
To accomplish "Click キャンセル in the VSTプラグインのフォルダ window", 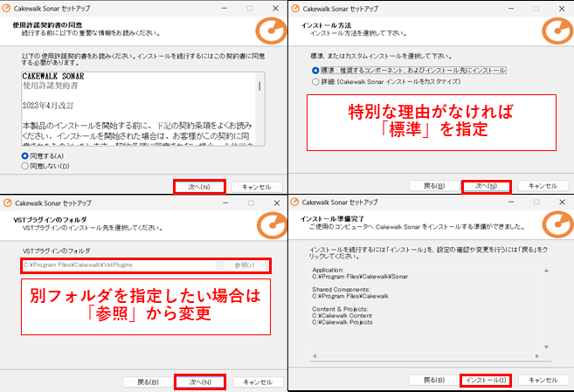I will point(258,382).
